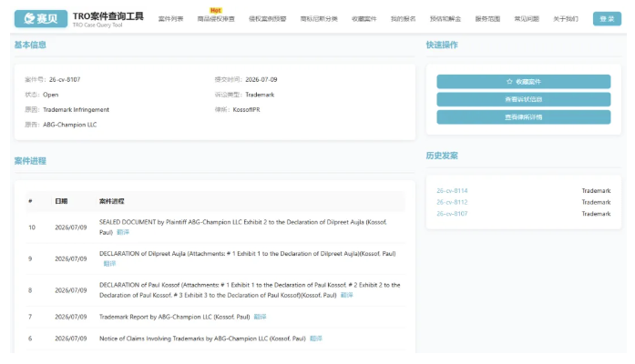Click the 快速操作 section heading
Viewport: 635px width, 364px height.
point(442,45)
